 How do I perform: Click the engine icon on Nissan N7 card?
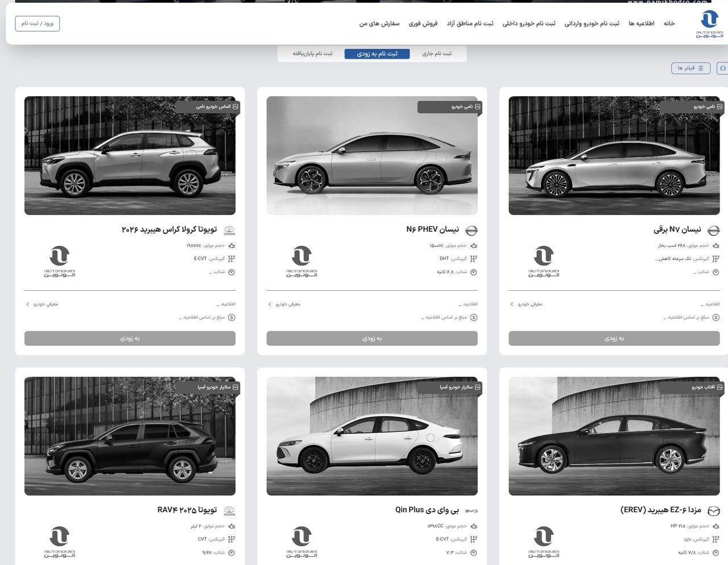click(716, 246)
